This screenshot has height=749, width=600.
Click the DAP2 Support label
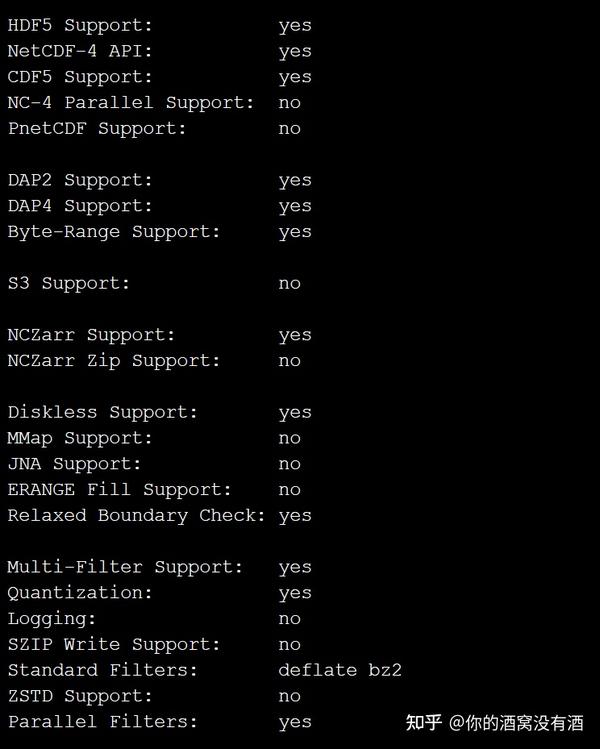pos(80,180)
